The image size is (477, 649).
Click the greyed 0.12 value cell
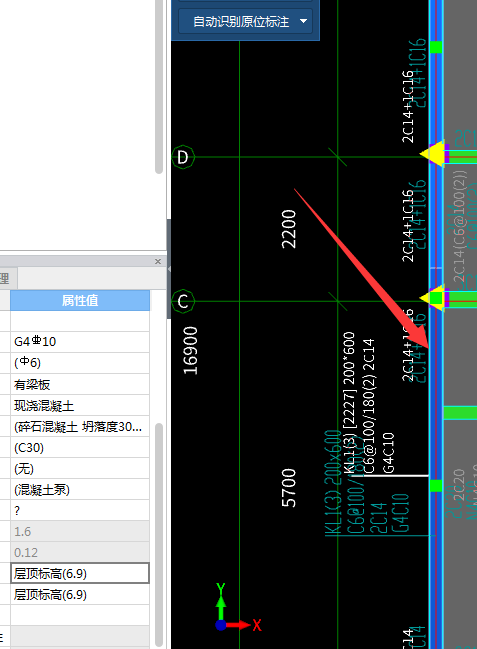(x=80, y=553)
